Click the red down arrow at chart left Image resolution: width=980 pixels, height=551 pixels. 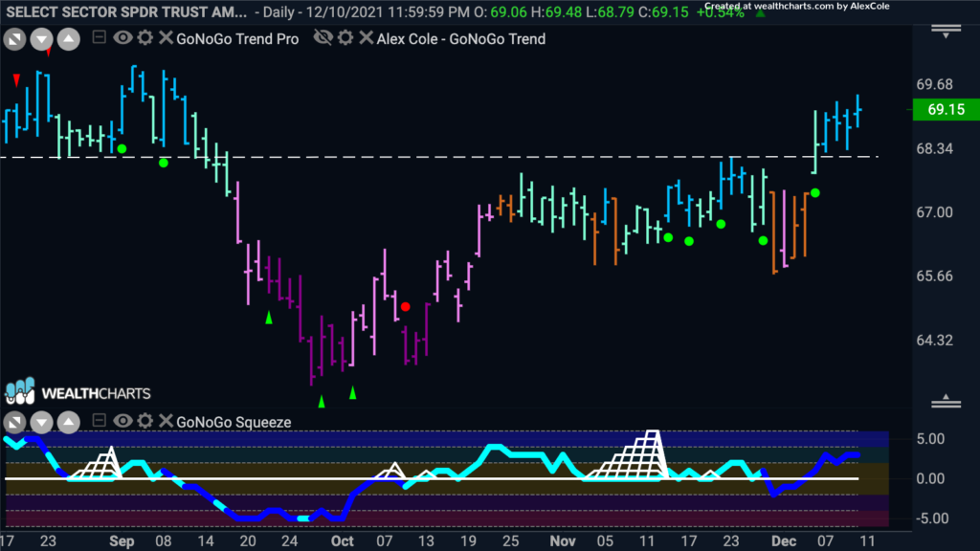click(x=17, y=80)
